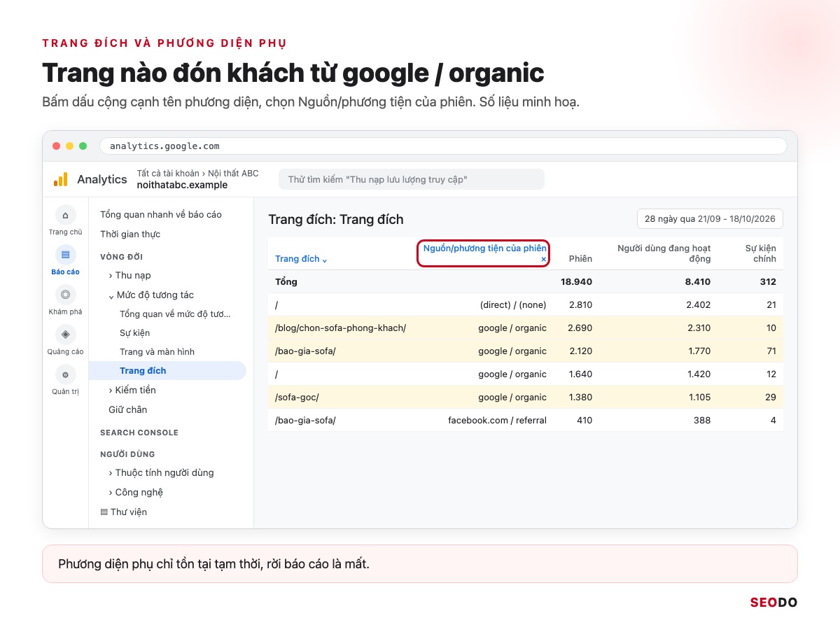The image size is (840, 625).
Task: Expand the Thu nạp section
Action: (129, 275)
